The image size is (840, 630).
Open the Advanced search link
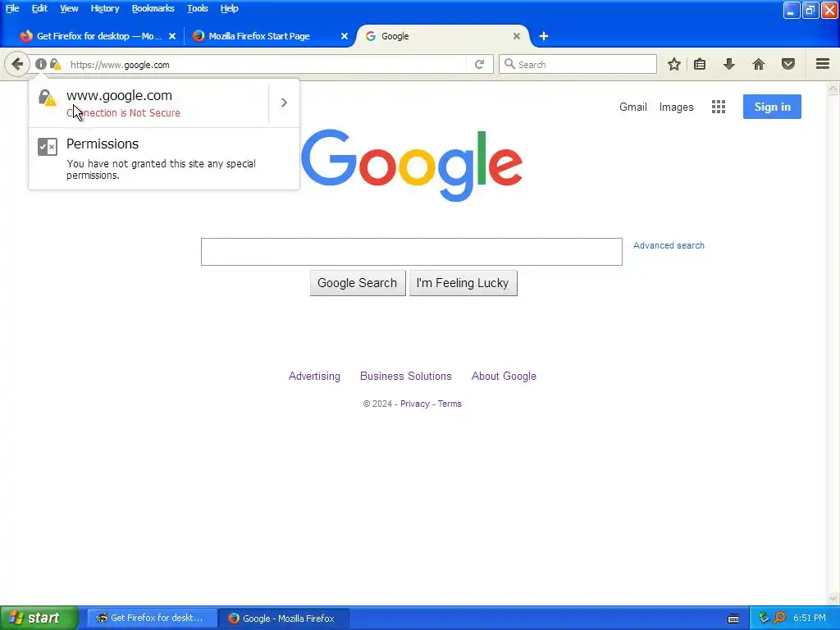click(669, 245)
